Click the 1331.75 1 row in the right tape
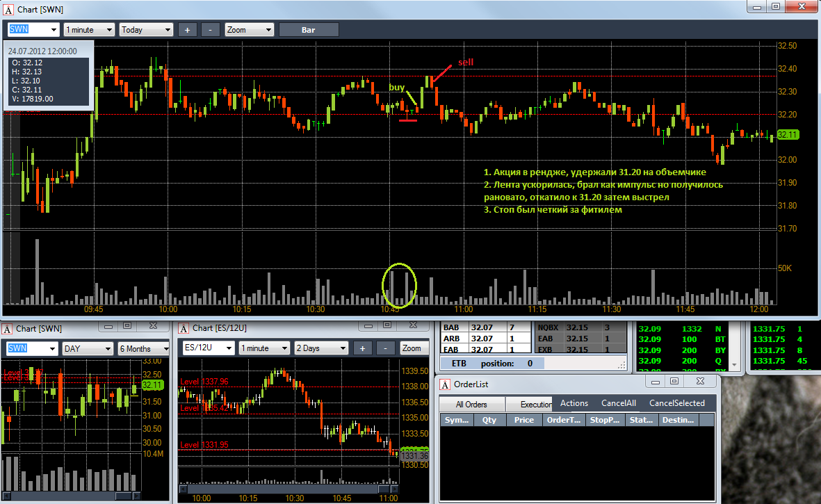The image size is (821, 504). 778,329
